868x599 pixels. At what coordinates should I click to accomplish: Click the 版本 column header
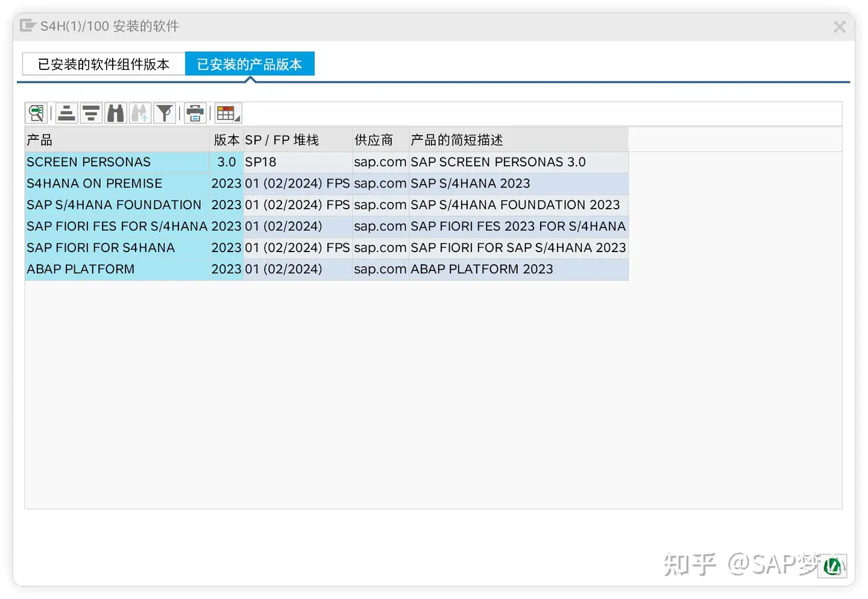pyautogui.click(x=227, y=140)
